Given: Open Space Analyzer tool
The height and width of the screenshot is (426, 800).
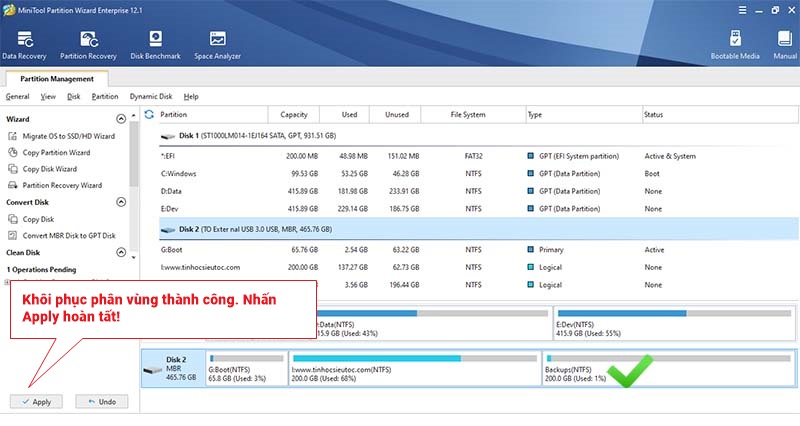Looking at the screenshot, I should point(217,45).
